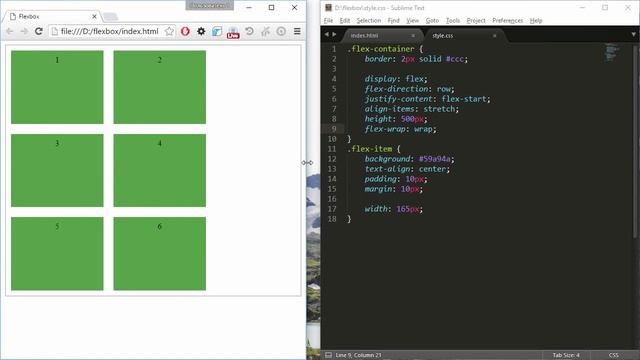
Task: Click the .flex-item selector on line 11
Action: (x=369, y=149)
